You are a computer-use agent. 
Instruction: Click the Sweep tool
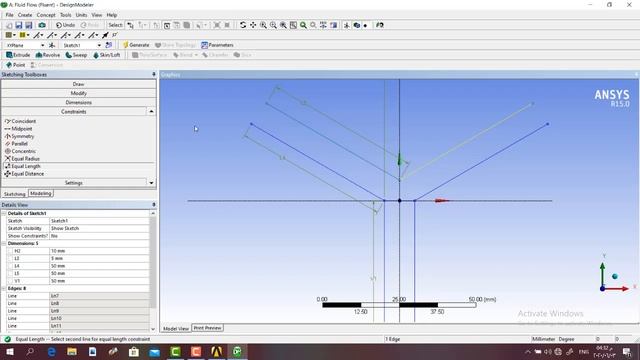76,55
